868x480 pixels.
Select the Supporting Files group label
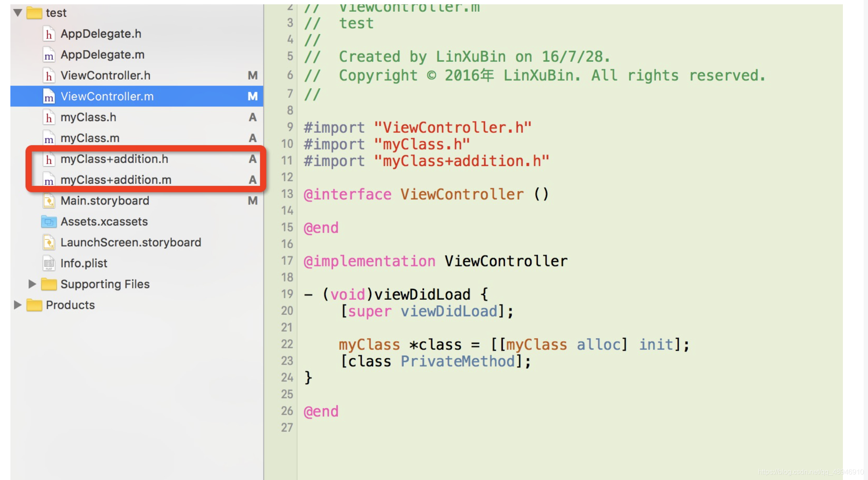click(x=105, y=284)
